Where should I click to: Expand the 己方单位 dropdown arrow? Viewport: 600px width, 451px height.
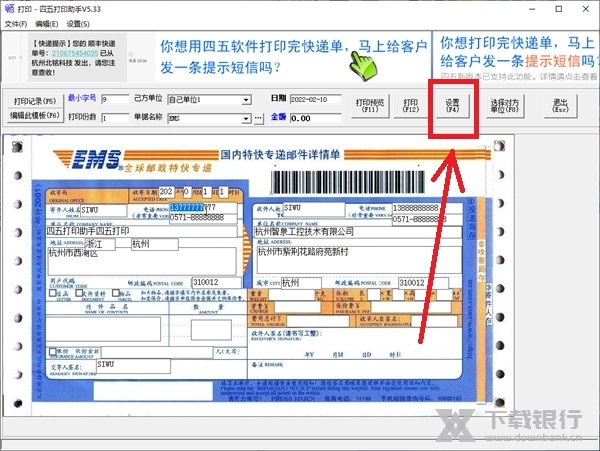click(x=246, y=100)
